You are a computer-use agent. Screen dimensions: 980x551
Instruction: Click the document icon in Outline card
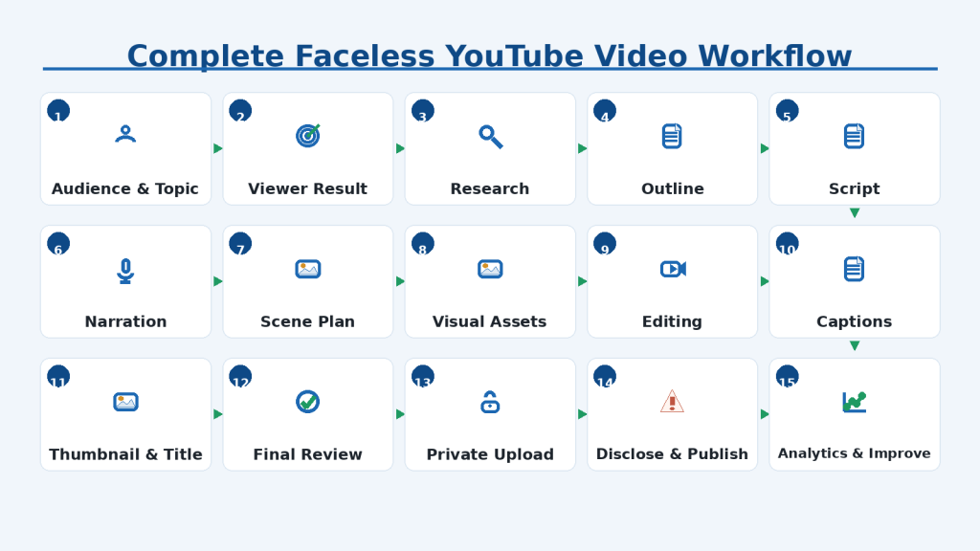pyautogui.click(x=672, y=136)
